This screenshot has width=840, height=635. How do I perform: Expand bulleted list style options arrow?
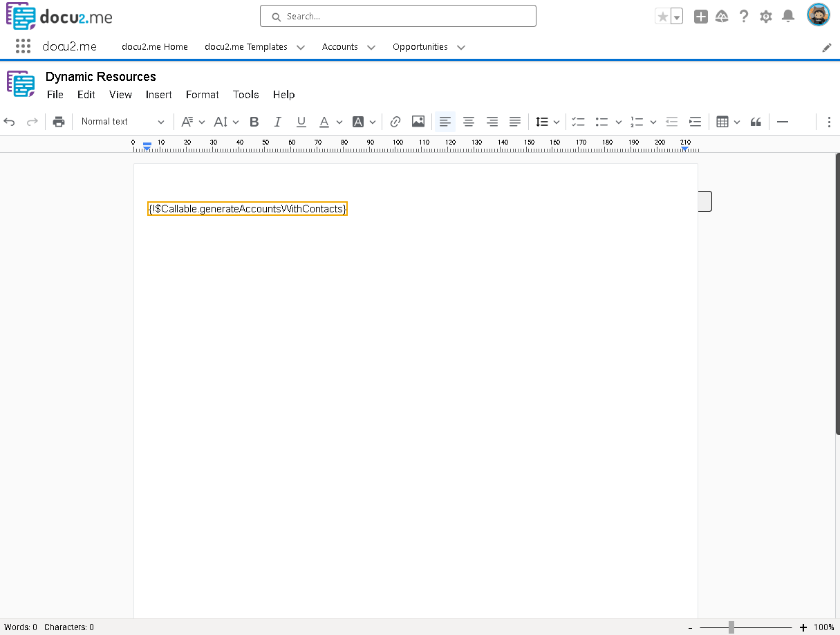click(x=619, y=122)
